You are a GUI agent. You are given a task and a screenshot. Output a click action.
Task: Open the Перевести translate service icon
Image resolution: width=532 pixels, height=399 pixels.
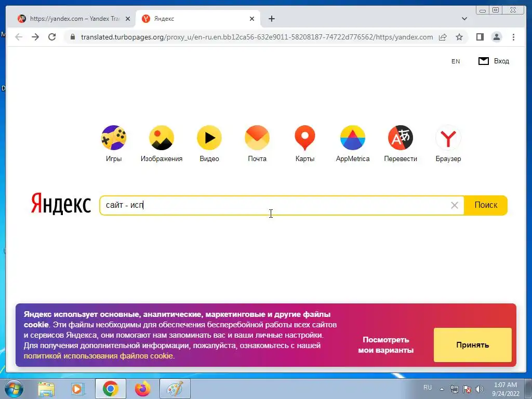401,138
